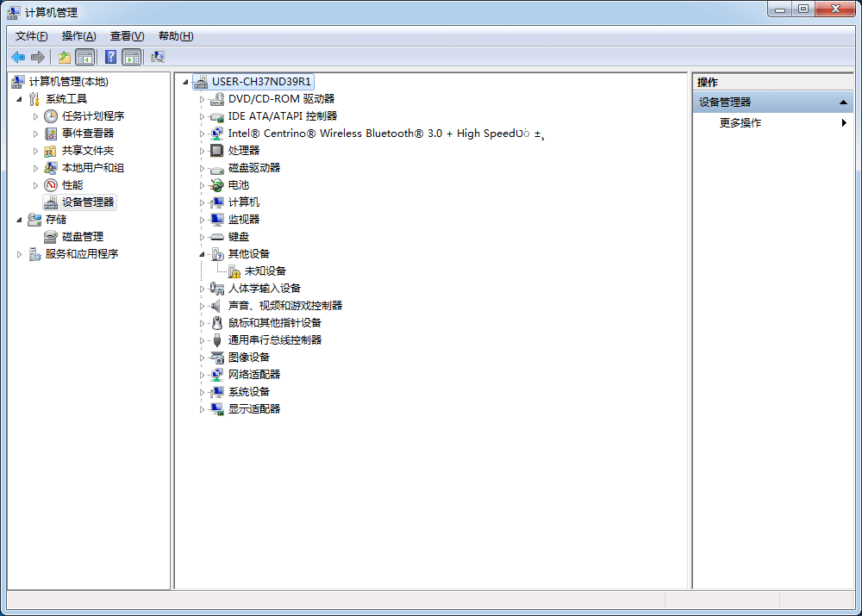Select the 人体学输入设备 category
Image resolution: width=862 pixels, height=616 pixels.
[x=265, y=289]
